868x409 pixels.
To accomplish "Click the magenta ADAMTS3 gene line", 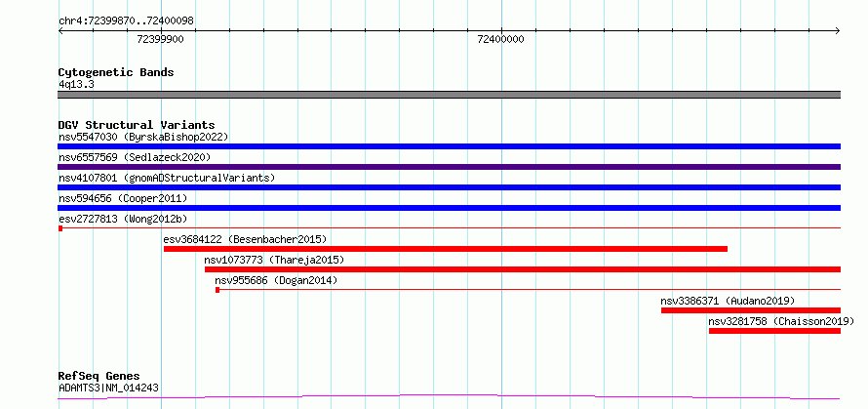I will [449, 397].
